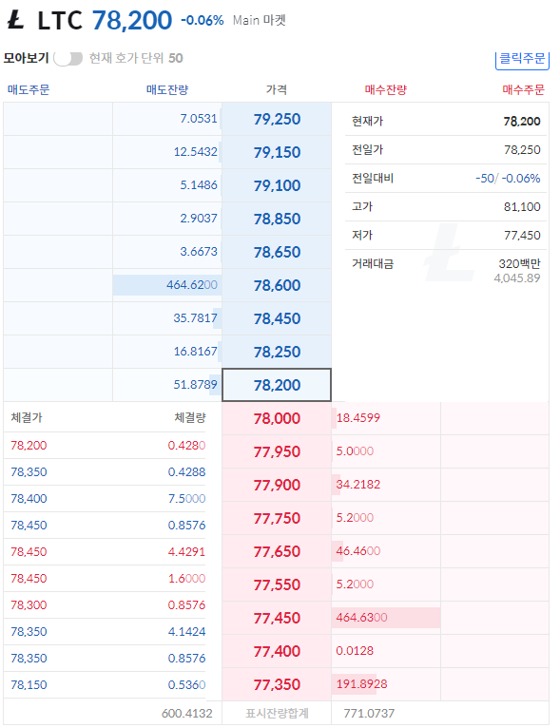Click the 464.6200 sell quantity bar
Viewport: 560px width, 728px height.
167,285
